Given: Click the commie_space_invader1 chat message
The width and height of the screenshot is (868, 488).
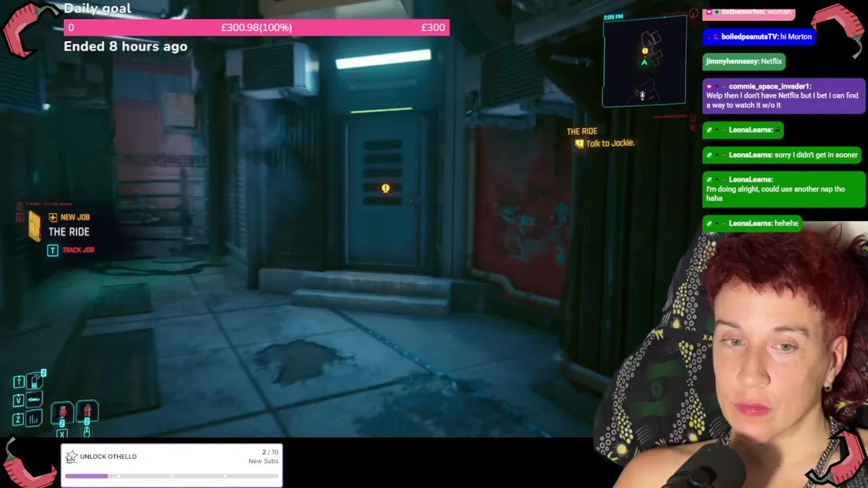Looking at the screenshot, I should [784, 96].
